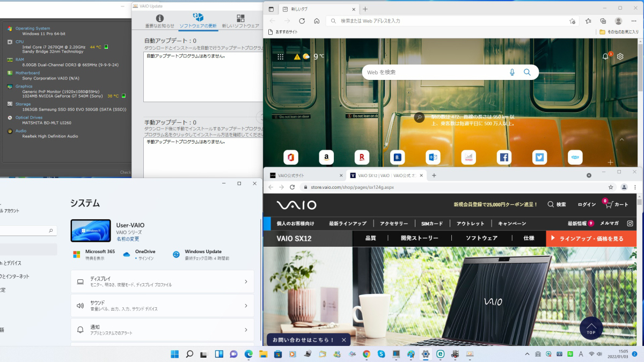The width and height of the screenshot is (644, 362).
Task: Click the ラインアップ・価格を見る button
Action: (591, 239)
